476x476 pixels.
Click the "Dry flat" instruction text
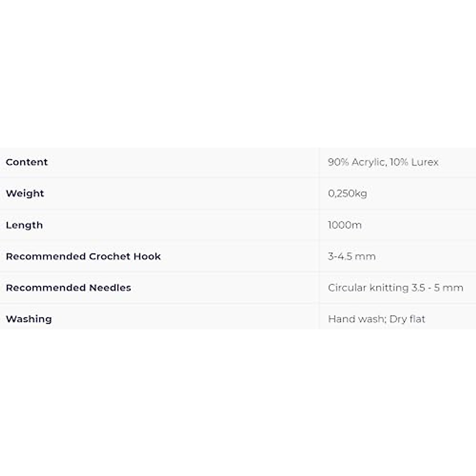(407, 319)
